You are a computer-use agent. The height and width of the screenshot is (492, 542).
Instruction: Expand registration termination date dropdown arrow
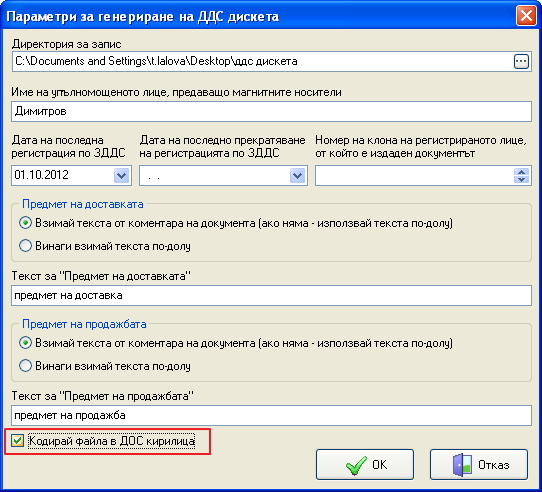[x=297, y=175]
